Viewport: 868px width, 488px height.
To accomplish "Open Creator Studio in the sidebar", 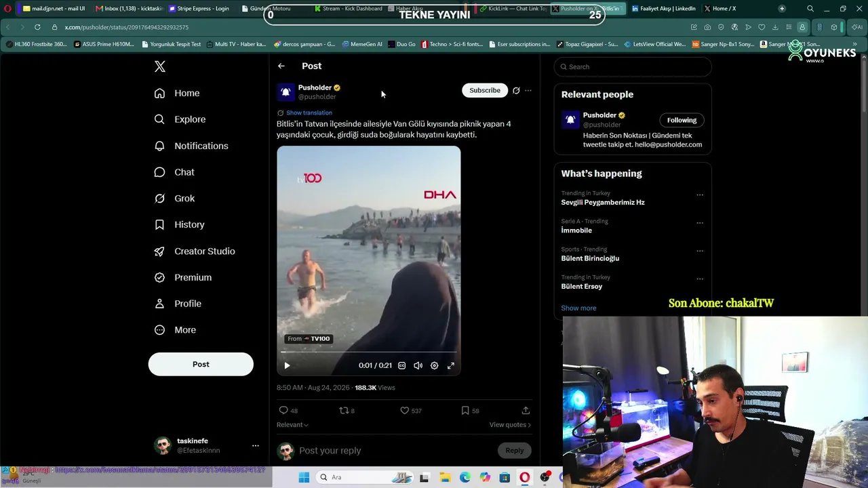I will pyautogui.click(x=195, y=251).
